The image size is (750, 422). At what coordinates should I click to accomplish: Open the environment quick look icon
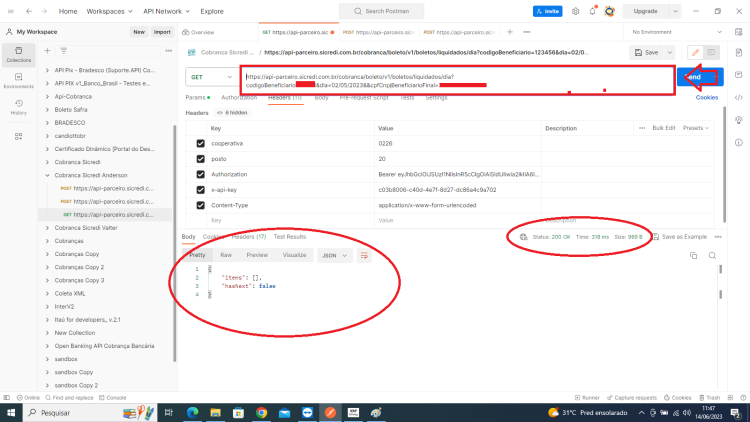[x=739, y=32]
